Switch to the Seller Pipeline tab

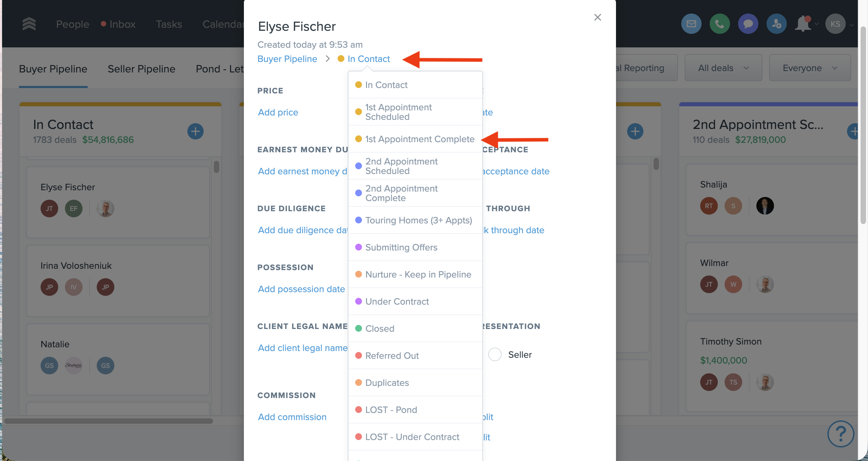(141, 69)
